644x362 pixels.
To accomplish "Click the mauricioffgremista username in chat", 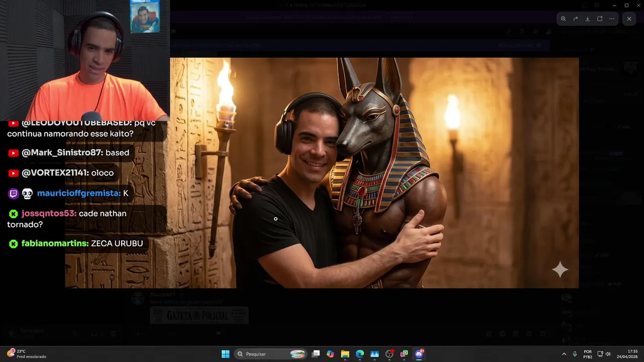I will click(x=78, y=194).
